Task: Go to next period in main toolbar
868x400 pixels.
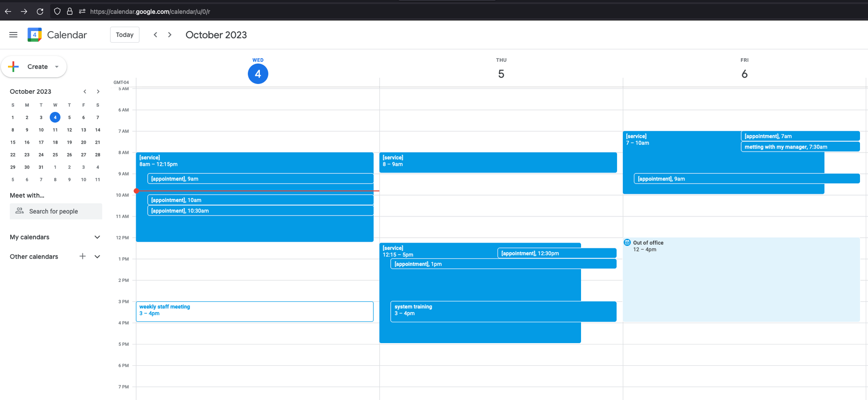Action: (x=170, y=35)
